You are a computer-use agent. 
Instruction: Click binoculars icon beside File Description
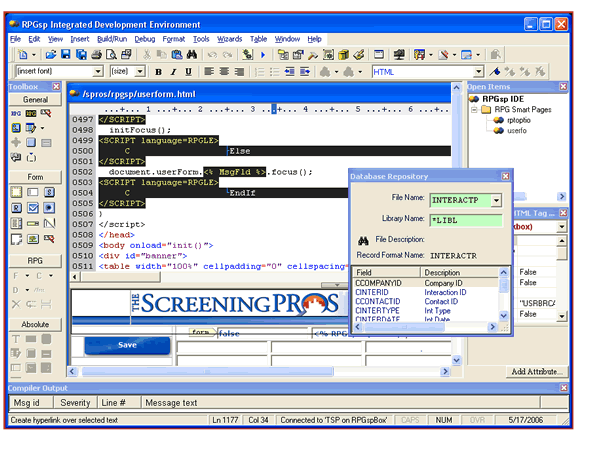point(363,240)
